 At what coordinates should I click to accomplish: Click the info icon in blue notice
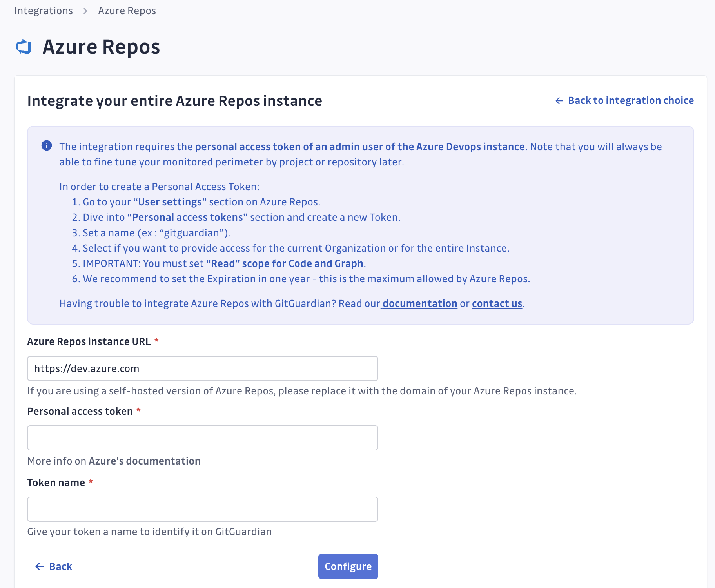pos(47,146)
